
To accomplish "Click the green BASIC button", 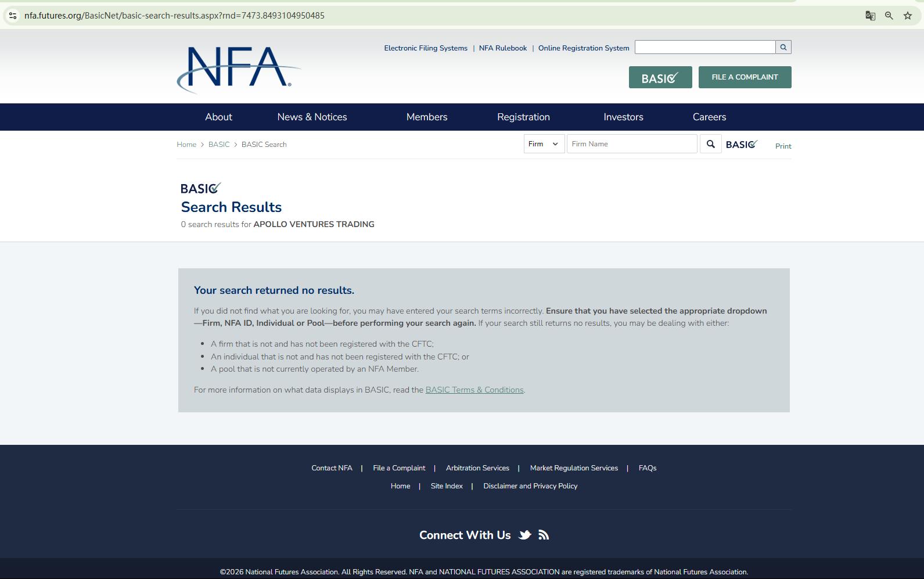I will coord(660,77).
